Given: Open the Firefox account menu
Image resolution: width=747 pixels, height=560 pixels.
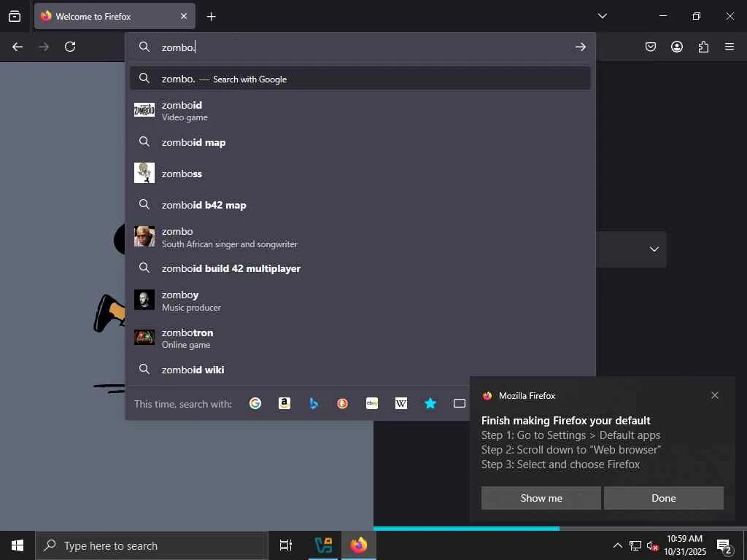Looking at the screenshot, I should pos(676,47).
